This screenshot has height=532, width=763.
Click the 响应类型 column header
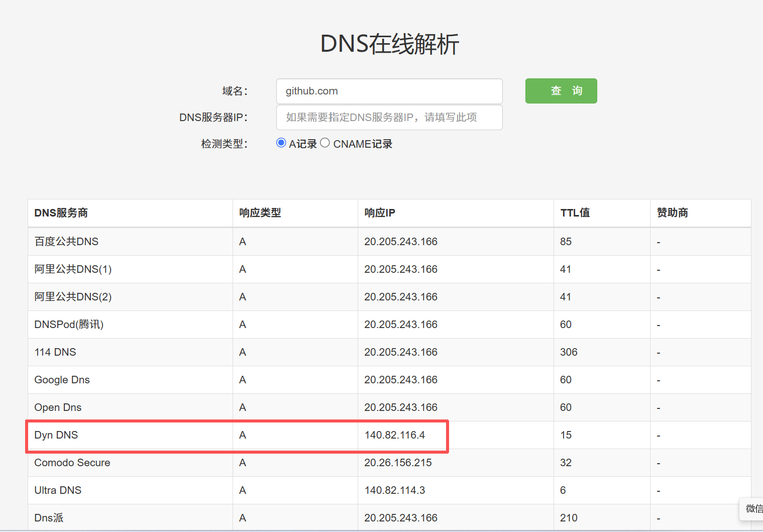260,213
